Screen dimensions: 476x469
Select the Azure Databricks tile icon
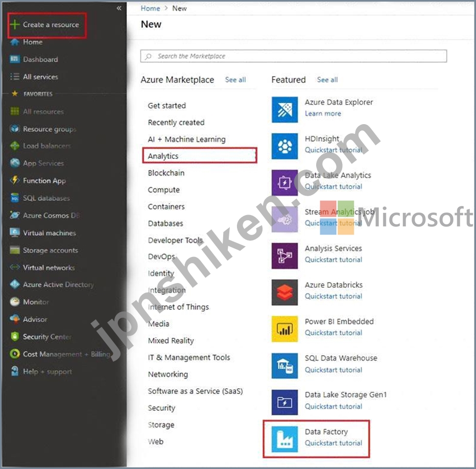(x=284, y=292)
